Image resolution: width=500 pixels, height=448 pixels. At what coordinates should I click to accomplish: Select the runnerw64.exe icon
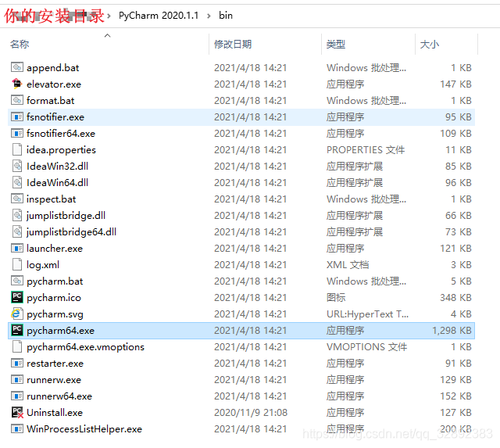click(x=17, y=396)
